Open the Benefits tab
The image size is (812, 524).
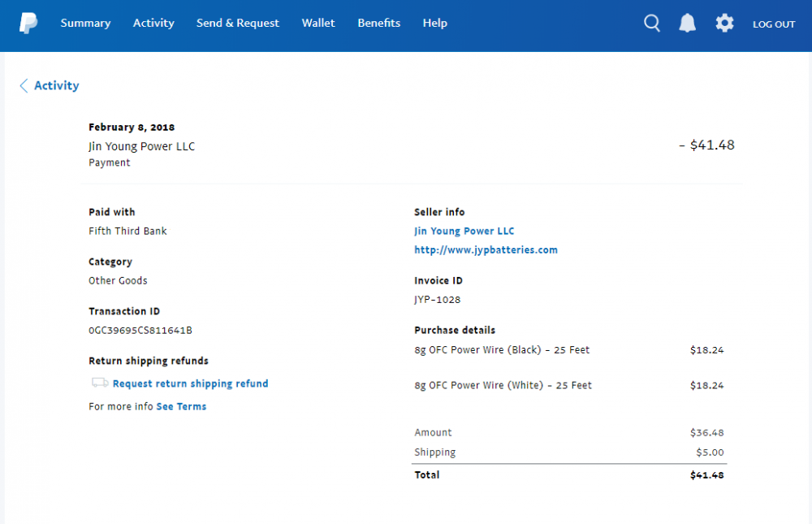click(x=379, y=24)
